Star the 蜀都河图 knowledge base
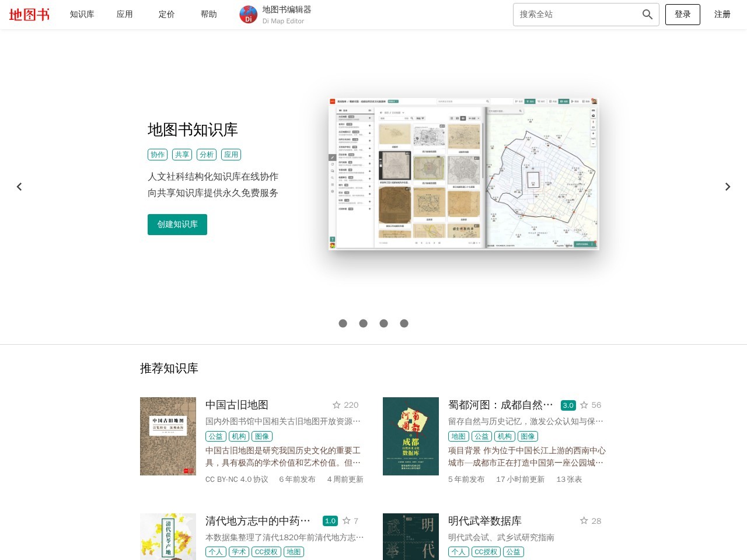 coord(584,405)
